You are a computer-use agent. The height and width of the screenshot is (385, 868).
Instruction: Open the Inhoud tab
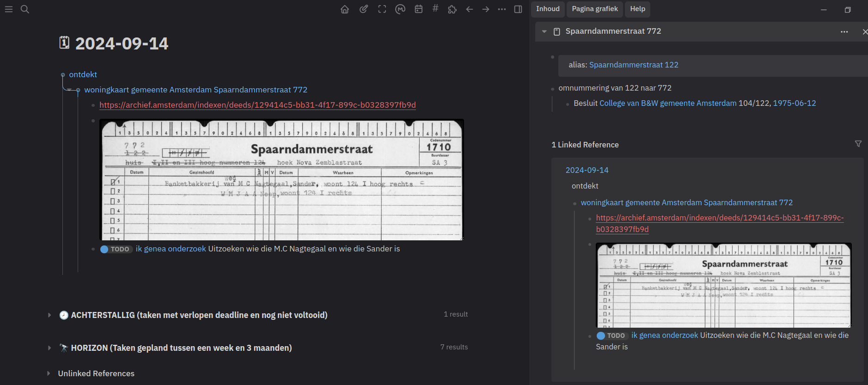548,9
